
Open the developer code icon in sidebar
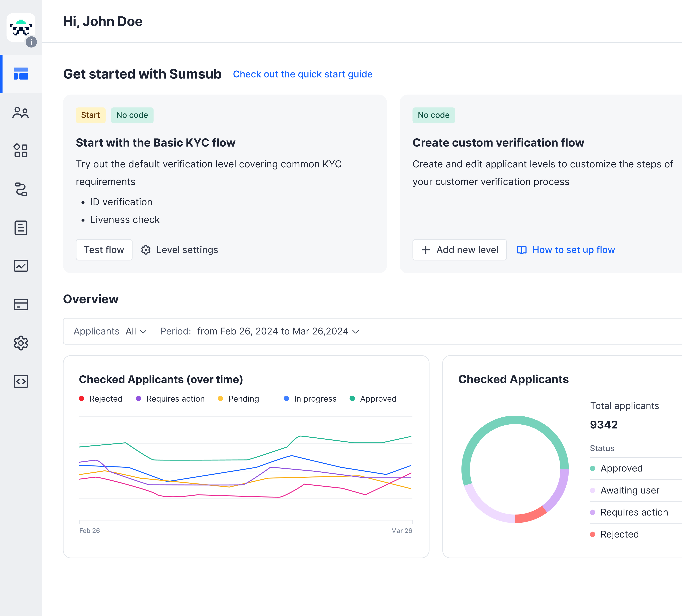[x=21, y=381]
